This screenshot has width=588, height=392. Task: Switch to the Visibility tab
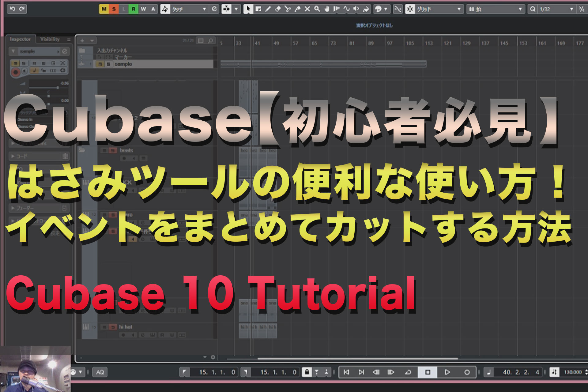[50, 39]
